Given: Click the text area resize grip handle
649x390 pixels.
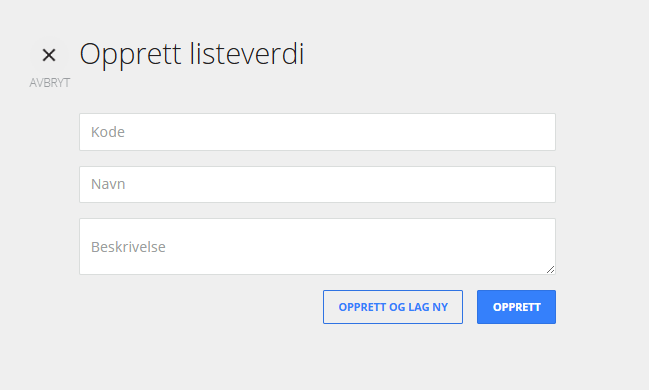Looking at the screenshot, I should click(x=550, y=270).
